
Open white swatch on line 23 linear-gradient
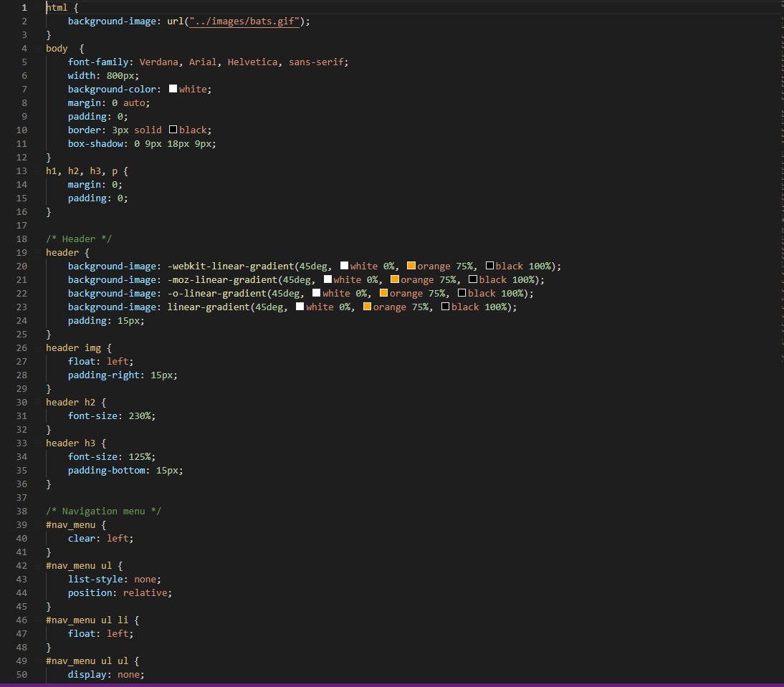tap(300, 307)
